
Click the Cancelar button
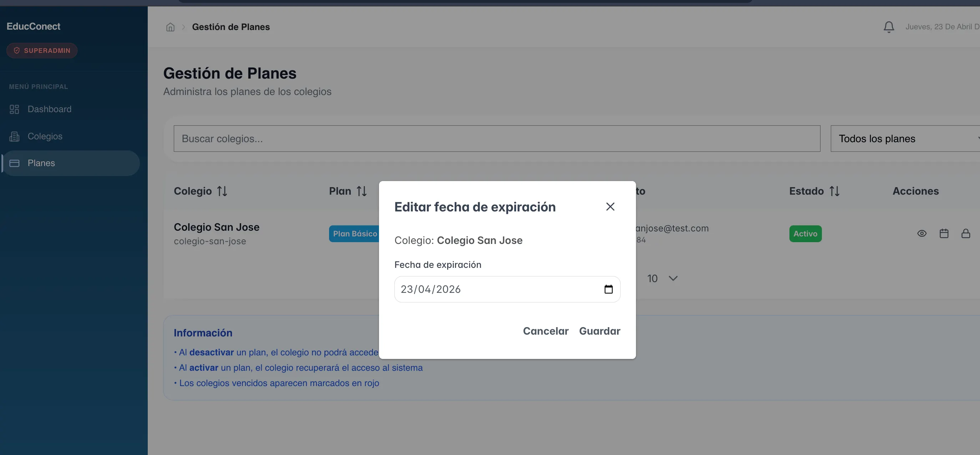546,331
